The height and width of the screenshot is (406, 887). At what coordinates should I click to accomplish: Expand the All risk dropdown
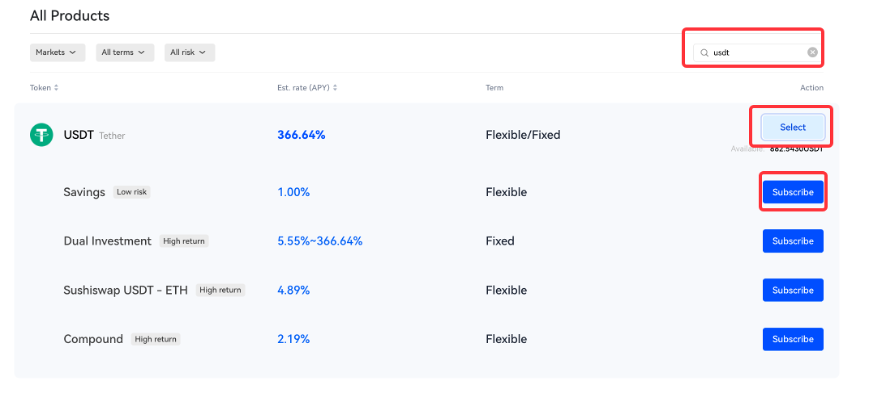pyautogui.click(x=190, y=53)
